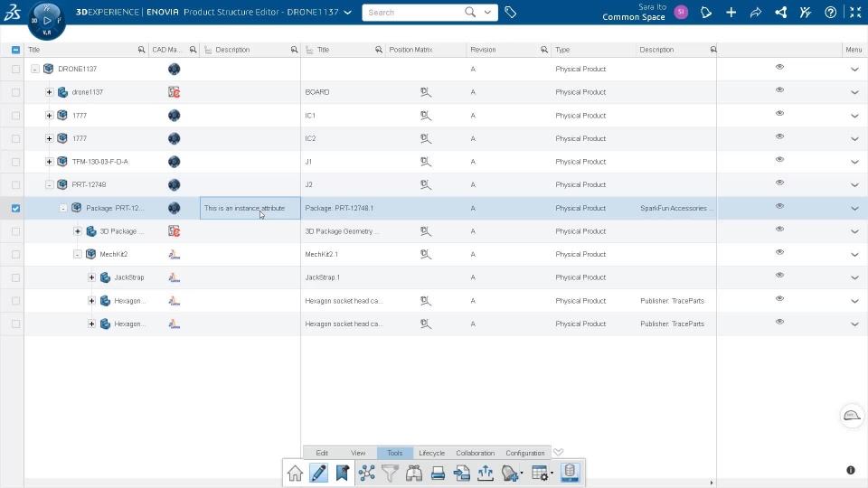Check the DRONE1137 row checkbox

[x=15, y=70]
